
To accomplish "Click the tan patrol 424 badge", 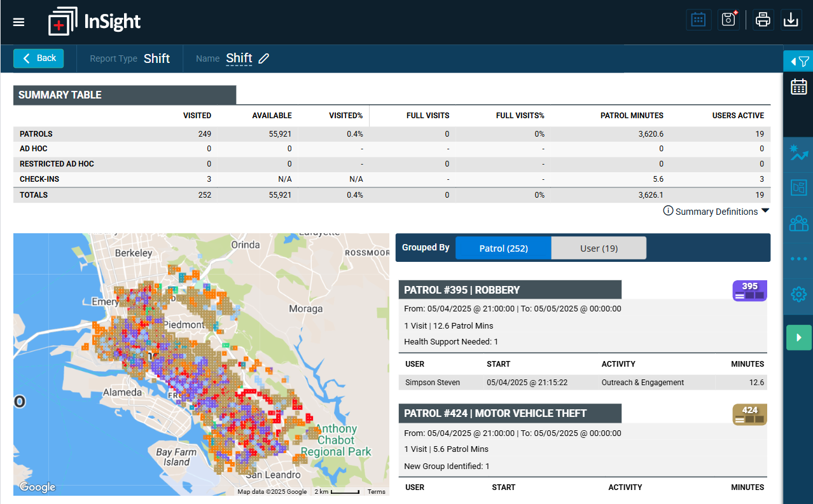I will point(749,414).
